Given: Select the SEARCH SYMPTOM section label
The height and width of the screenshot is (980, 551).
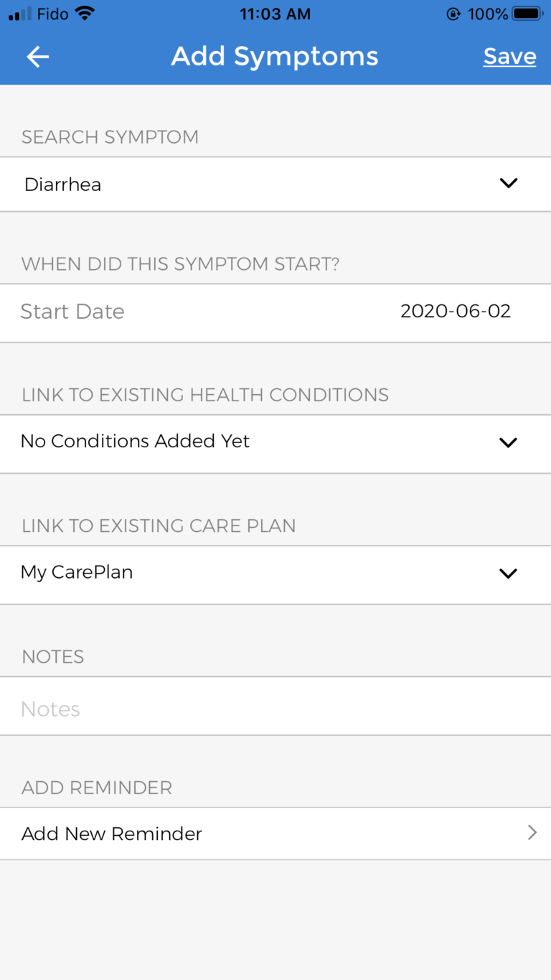Looking at the screenshot, I should click(110, 136).
